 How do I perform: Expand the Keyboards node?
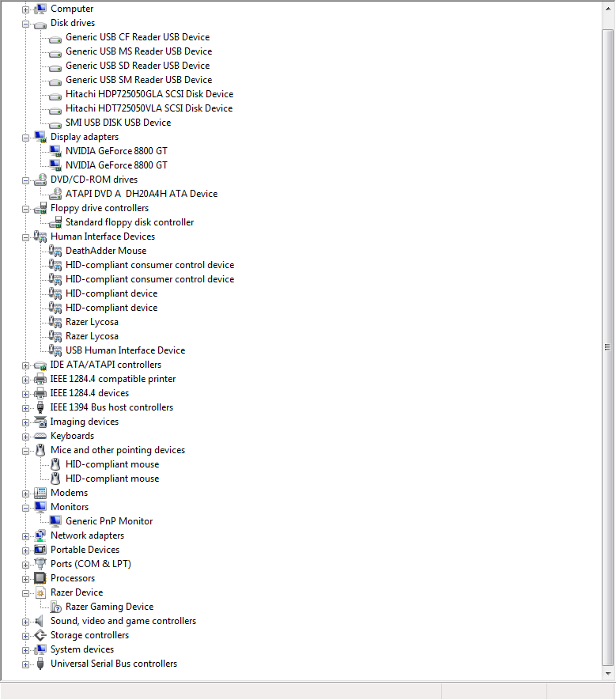(x=25, y=437)
